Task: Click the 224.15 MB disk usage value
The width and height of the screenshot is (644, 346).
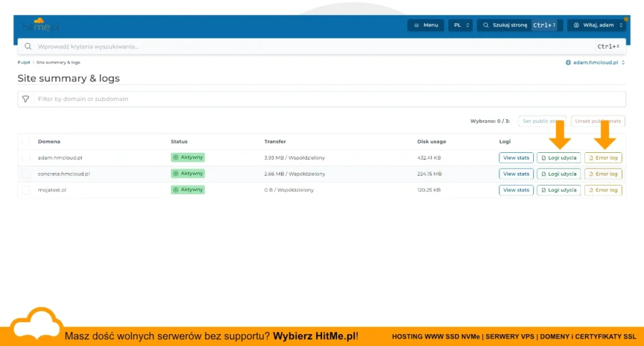Action: pyautogui.click(x=429, y=174)
